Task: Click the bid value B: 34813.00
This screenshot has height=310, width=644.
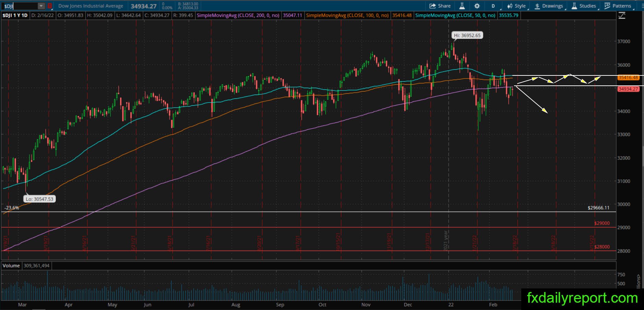Action: pyautogui.click(x=188, y=4)
